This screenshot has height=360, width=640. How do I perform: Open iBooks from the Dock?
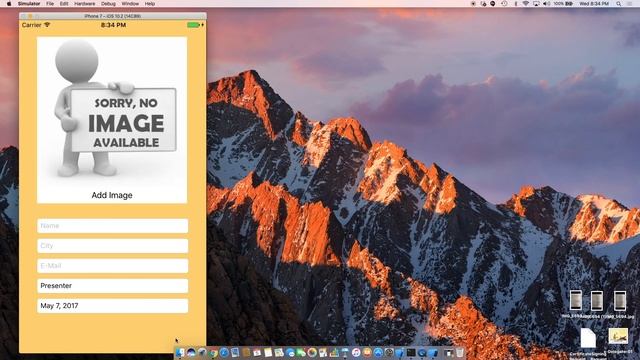pos(367,352)
